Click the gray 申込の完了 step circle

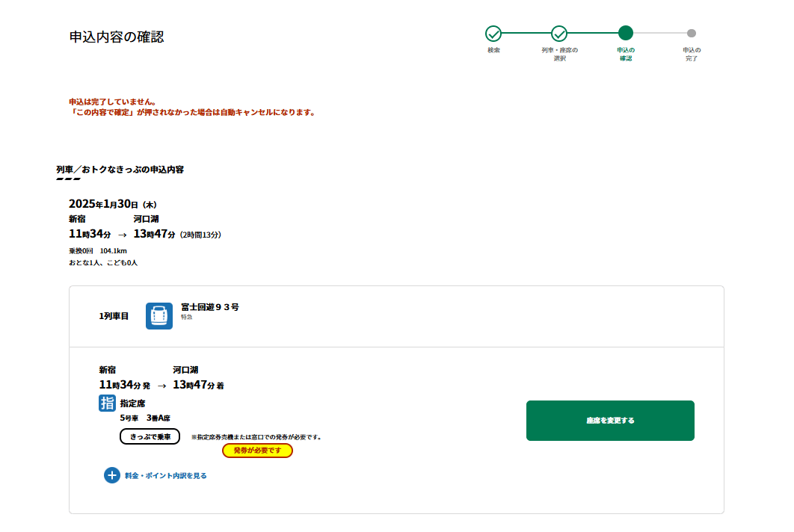(x=692, y=33)
